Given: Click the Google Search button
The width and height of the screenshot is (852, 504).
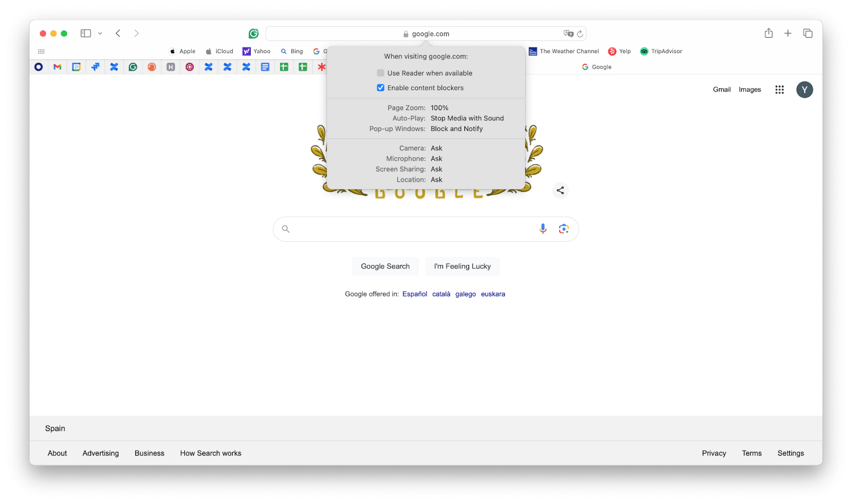Looking at the screenshot, I should coord(385,266).
